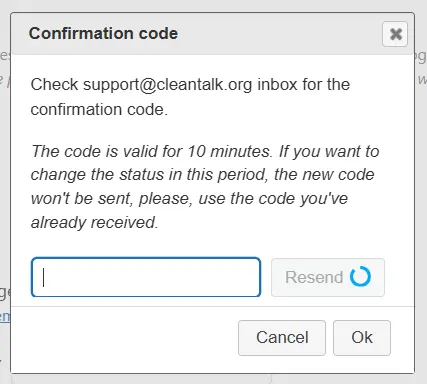This screenshot has height=384, width=427.
Task: Click "won't be sent, please" note line
Action: [x=112, y=199]
